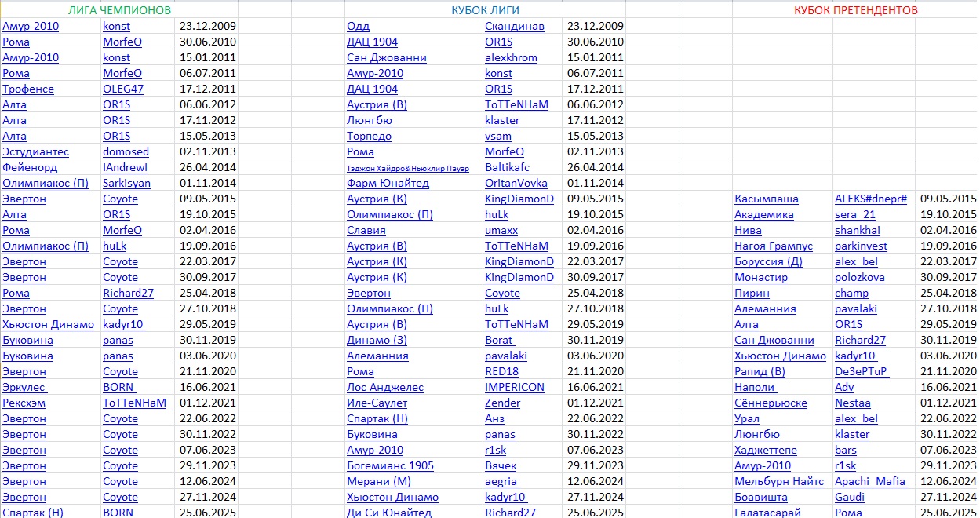Open the Zender manager link
The image size is (980, 518).
[502, 403]
